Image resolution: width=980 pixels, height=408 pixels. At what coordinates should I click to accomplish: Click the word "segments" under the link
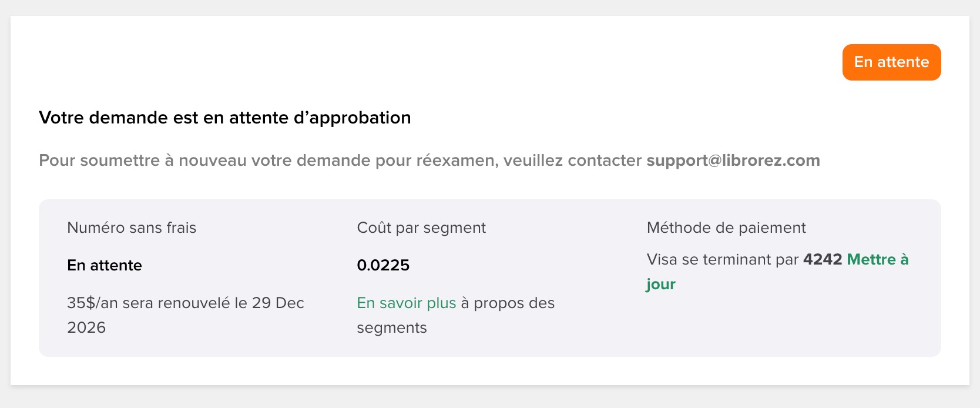click(391, 327)
